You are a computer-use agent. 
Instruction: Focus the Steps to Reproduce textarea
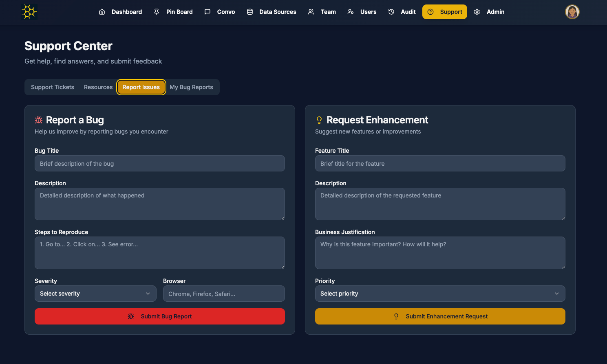click(160, 253)
